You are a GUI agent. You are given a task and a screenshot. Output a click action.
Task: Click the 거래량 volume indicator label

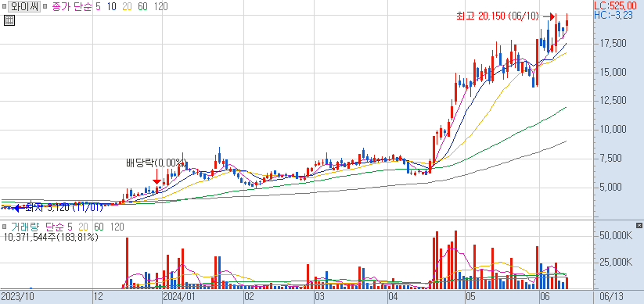[26, 227]
